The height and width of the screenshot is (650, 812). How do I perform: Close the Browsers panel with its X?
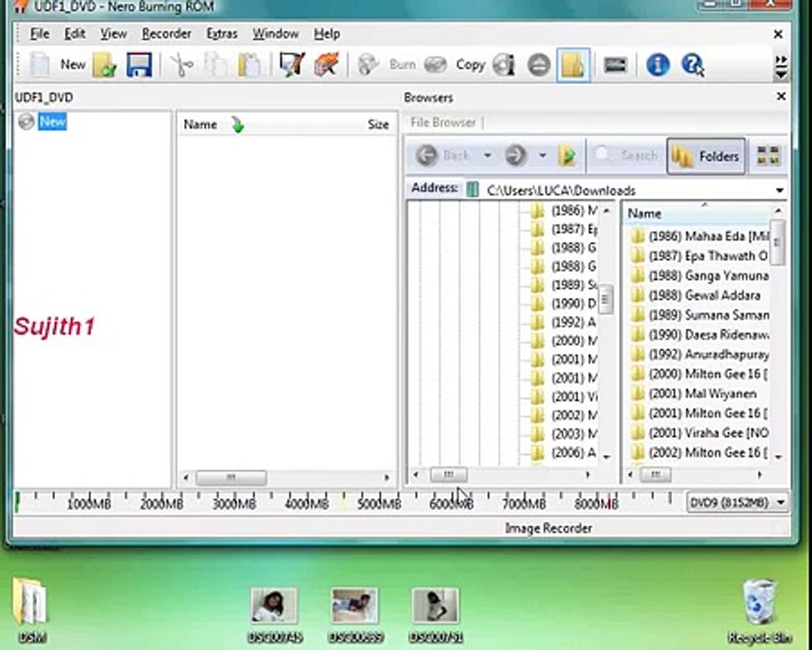point(781,97)
